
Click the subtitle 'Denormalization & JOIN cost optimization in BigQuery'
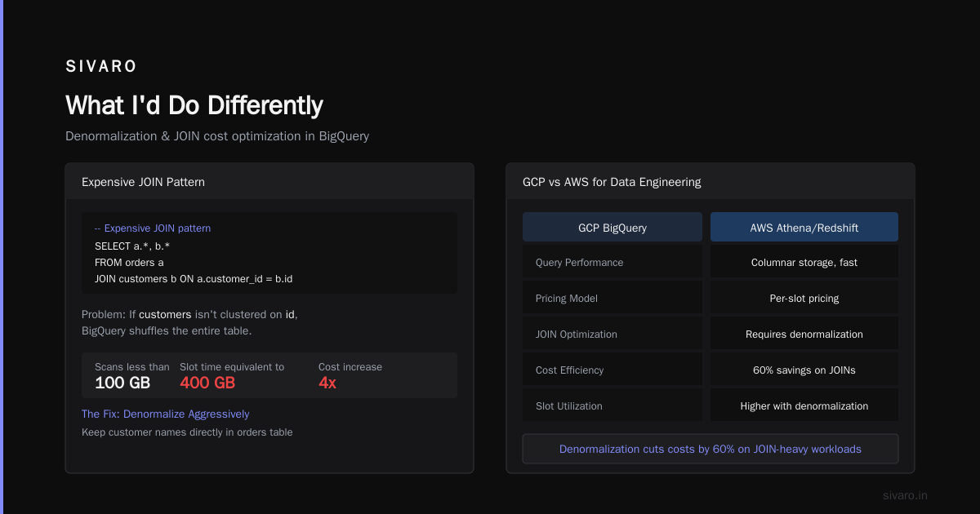pos(217,136)
